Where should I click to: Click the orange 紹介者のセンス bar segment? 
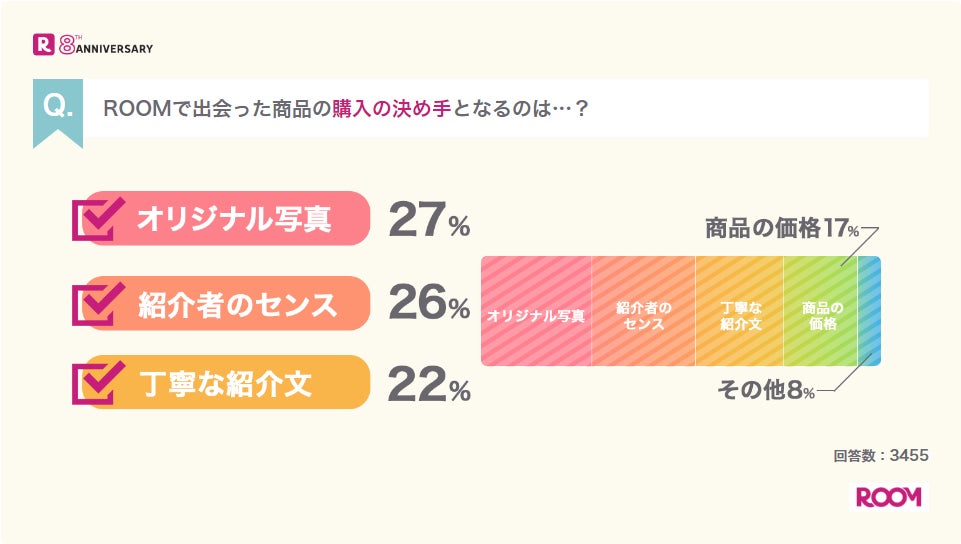click(643, 311)
